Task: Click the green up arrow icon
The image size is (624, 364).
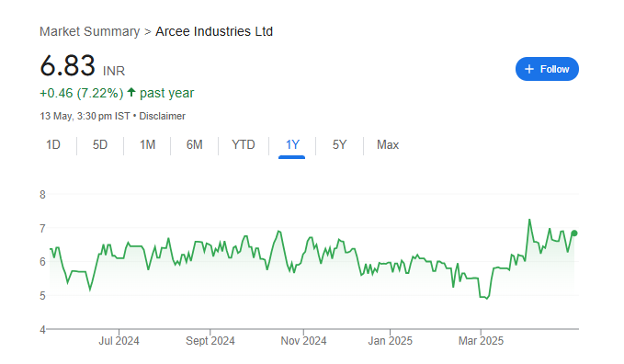Action: coord(131,93)
